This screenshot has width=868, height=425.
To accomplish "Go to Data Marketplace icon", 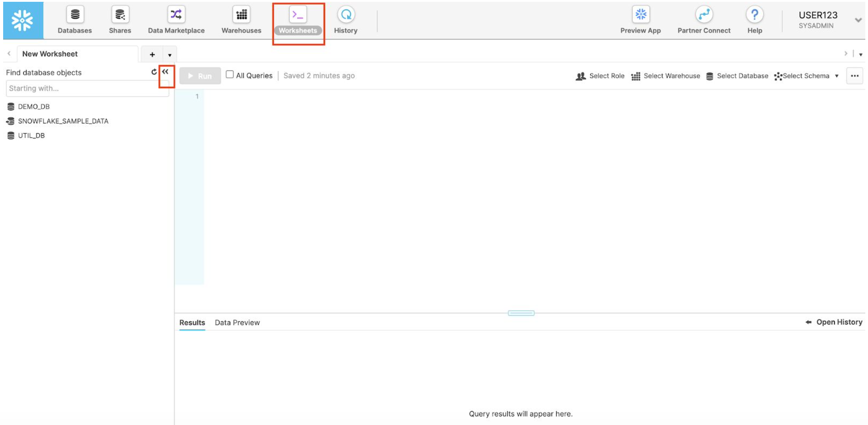I will pos(176,15).
